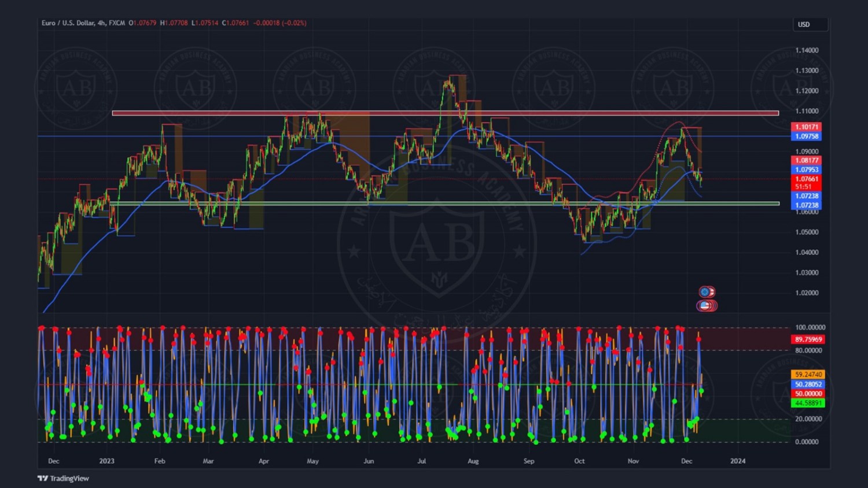Click the 80.00000 oscillator scale label
This screenshot has width=868, height=488.
809,350
